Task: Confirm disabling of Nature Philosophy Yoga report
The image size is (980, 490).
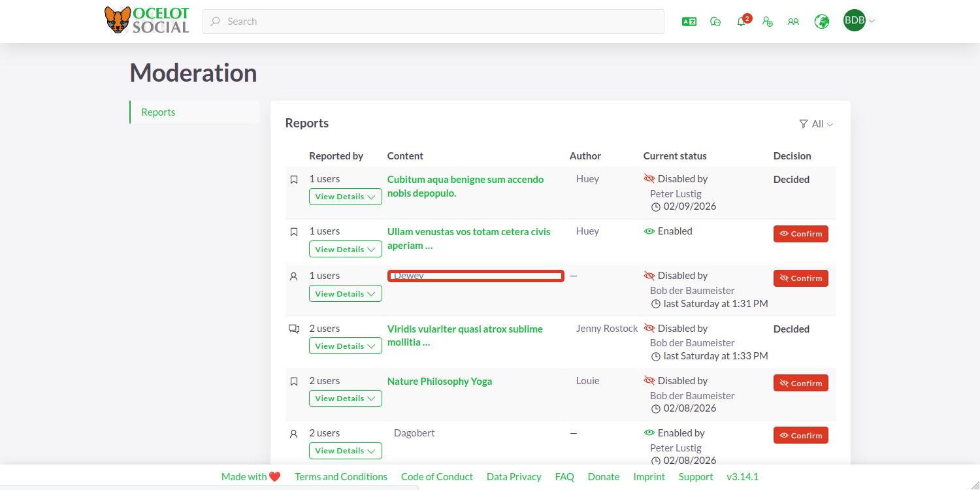Action: 800,384
